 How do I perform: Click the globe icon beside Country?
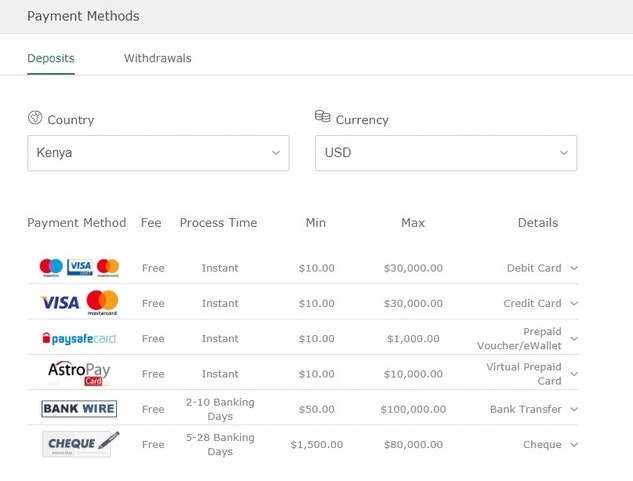pos(35,118)
